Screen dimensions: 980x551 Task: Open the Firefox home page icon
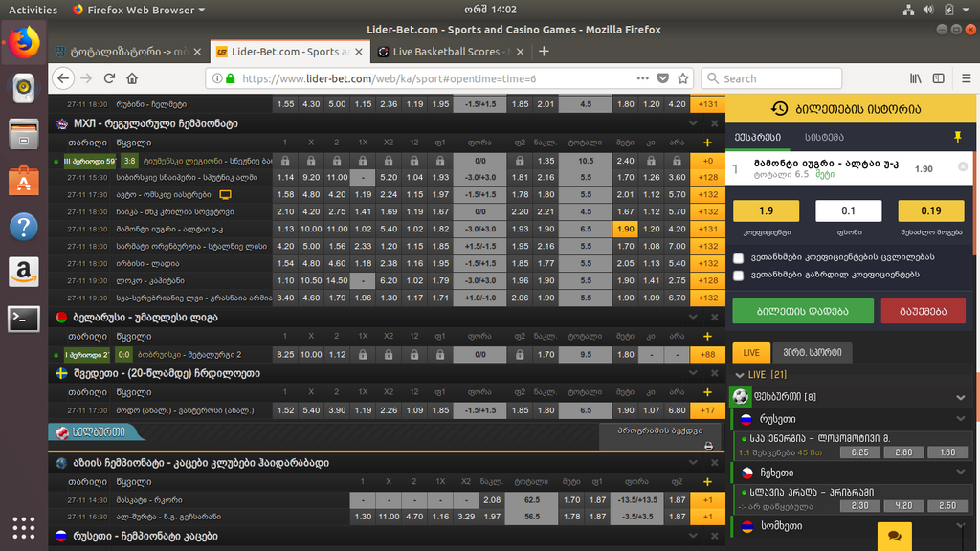132,78
